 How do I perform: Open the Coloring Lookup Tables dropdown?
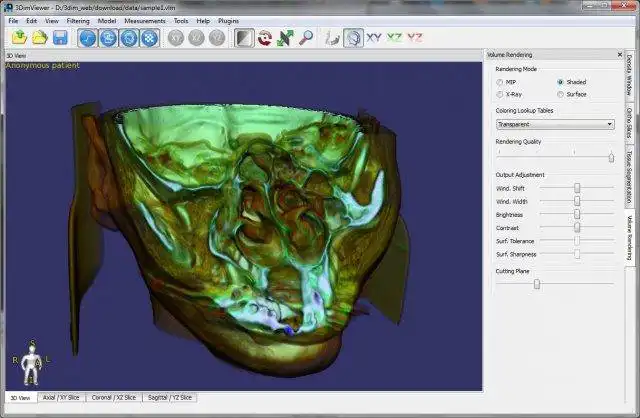(555, 124)
